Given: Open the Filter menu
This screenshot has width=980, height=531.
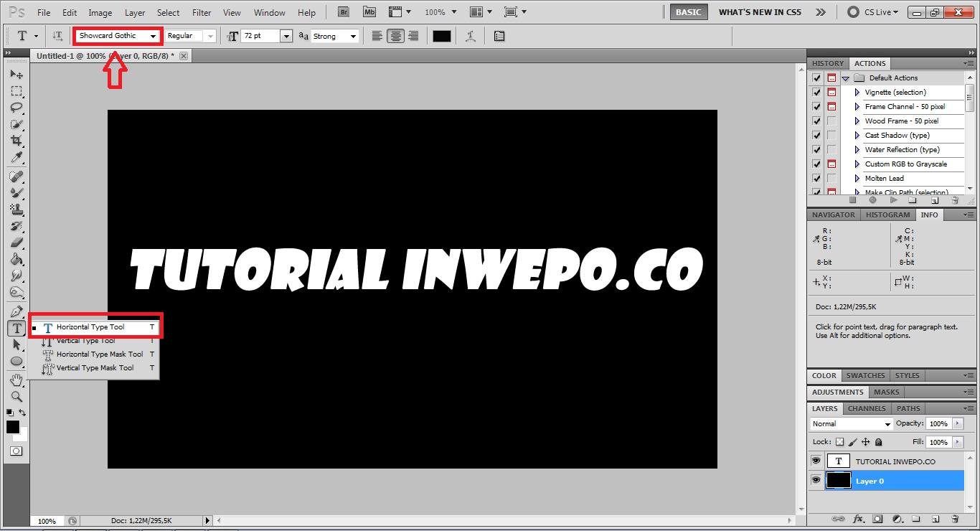Looking at the screenshot, I should (202, 13).
